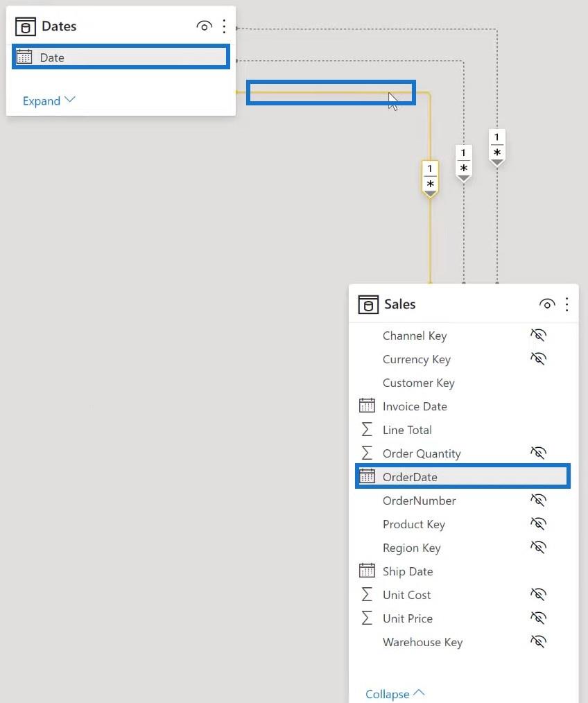Click the sigma icon beside Line Total
The width and height of the screenshot is (588, 703).
pos(367,430)
